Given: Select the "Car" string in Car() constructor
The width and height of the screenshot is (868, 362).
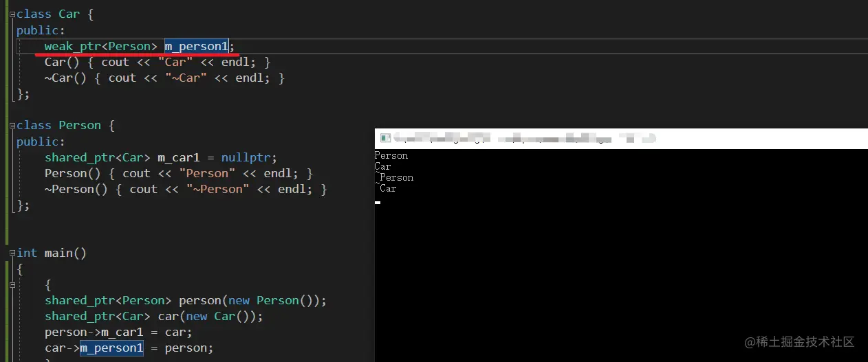Looking at the screenshot, I should (175, 62).
